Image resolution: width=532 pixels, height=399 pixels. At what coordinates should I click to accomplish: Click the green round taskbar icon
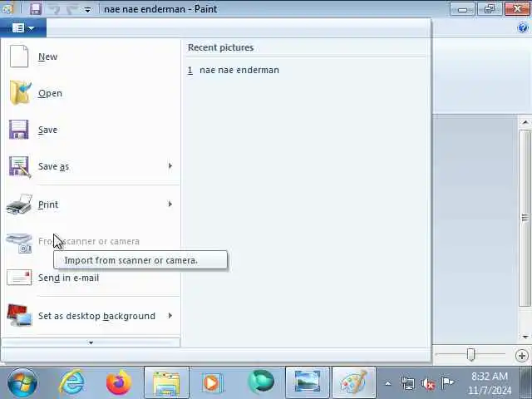[260, 382]
